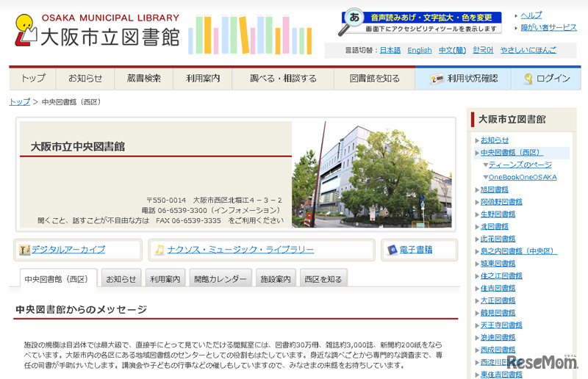Expand the お知らせ sidebar arrow

477,140
